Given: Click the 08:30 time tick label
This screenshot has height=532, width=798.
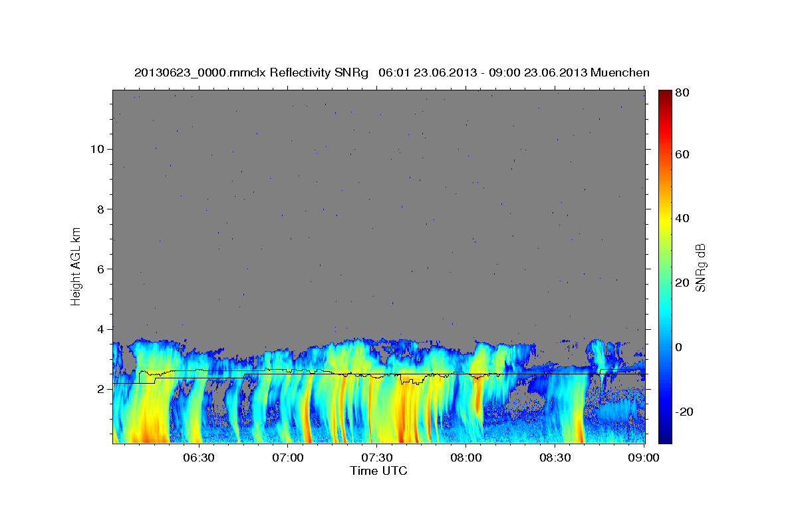Looking at the screenshot, I should 555,458.
